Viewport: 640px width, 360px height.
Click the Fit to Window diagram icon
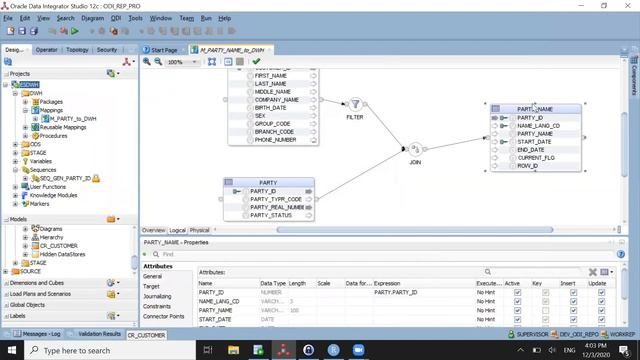212,62
